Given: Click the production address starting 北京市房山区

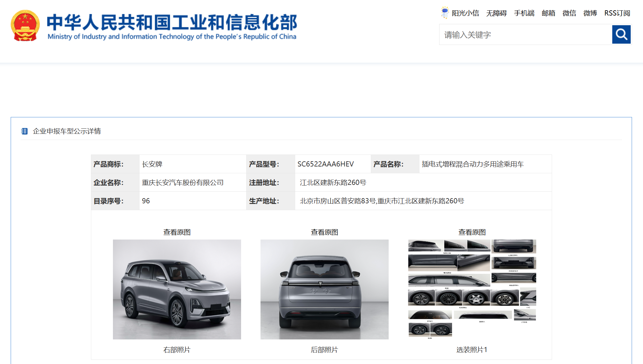Looking at the screenshot, I should tap(382, 201).
